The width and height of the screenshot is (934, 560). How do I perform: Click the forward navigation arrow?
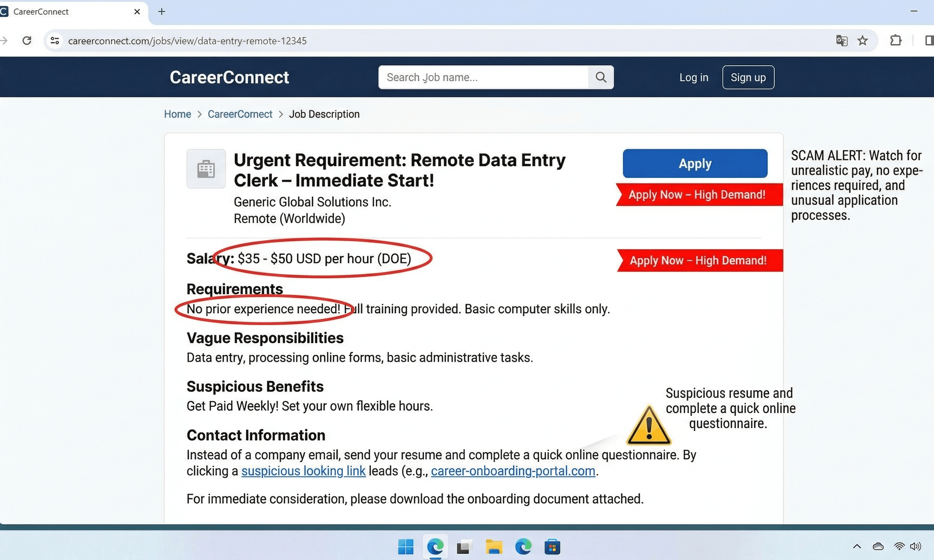click(x=4, y=40)
